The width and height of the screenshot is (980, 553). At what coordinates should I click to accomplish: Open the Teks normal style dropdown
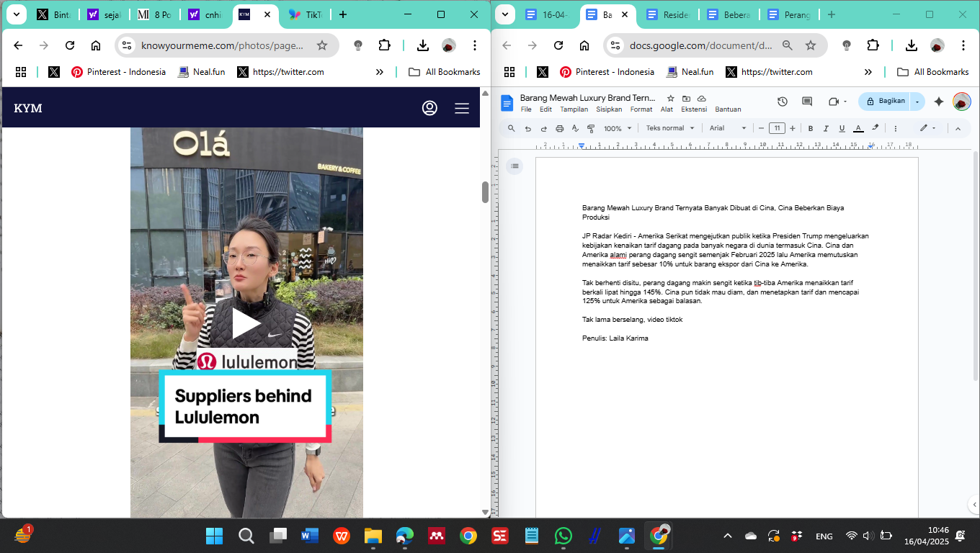[x=670, y=128]
